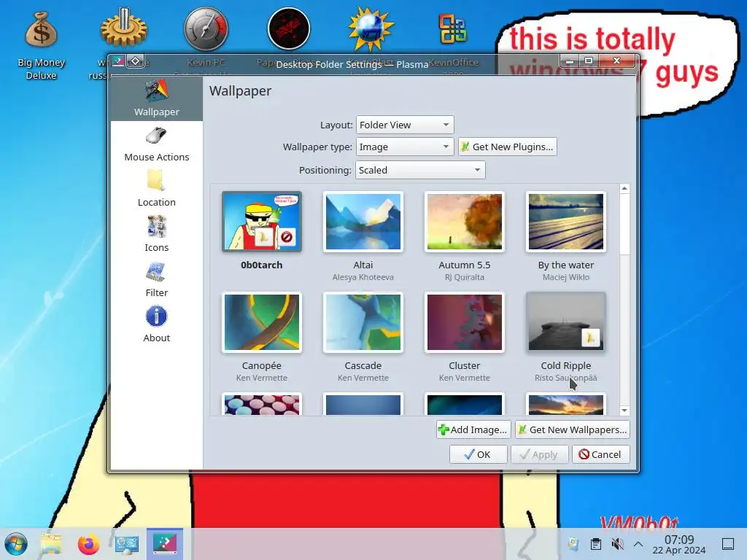
Task: Open containing folder on 0b0tarch thumbnail
Action: [x=263, y=237]
